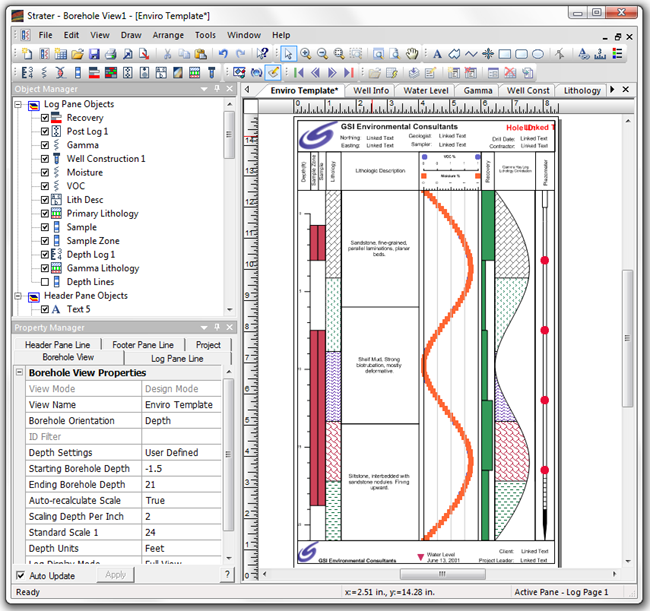650x611 pixels.
Task: Select the Ellipse drawing tool
Action: point(537,53)
